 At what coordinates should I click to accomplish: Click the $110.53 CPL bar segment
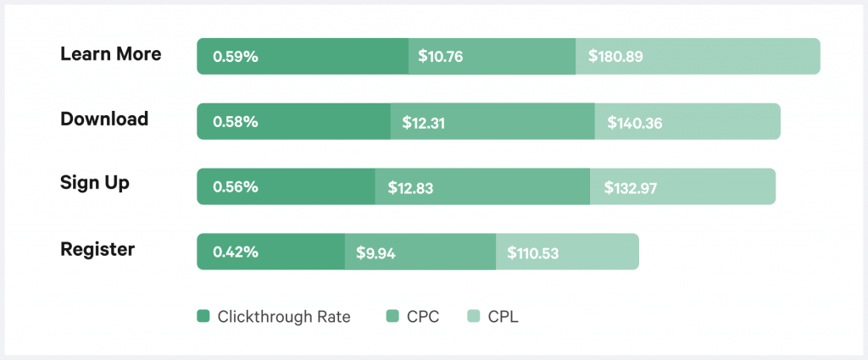566,252
